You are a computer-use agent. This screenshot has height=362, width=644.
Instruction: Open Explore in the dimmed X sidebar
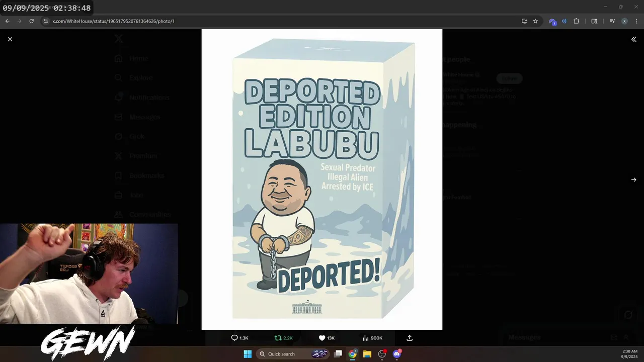coord(133,78)
